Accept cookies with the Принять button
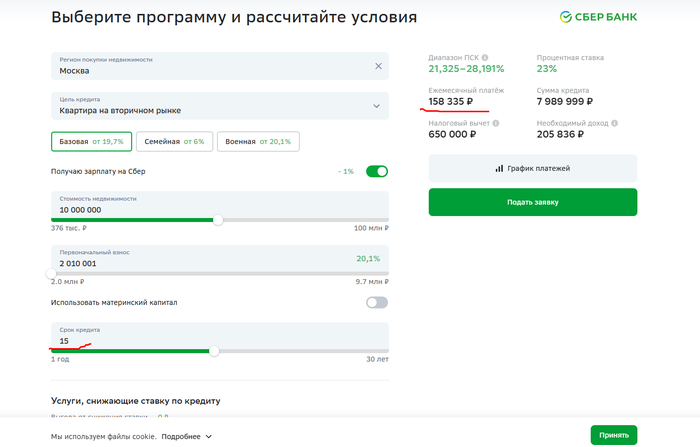The height and width of the screenshot is (447, 700). pos(613,435)
